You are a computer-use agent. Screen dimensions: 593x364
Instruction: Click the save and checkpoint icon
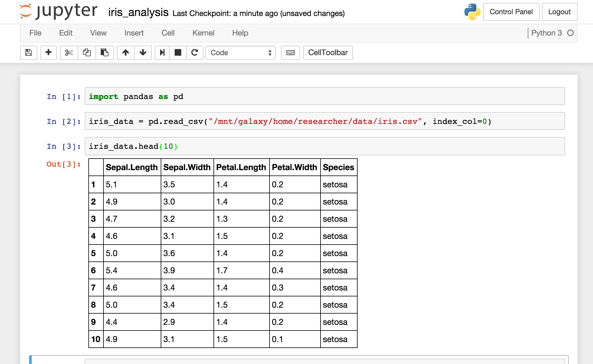pyautogui.click(x=28, y=53)
